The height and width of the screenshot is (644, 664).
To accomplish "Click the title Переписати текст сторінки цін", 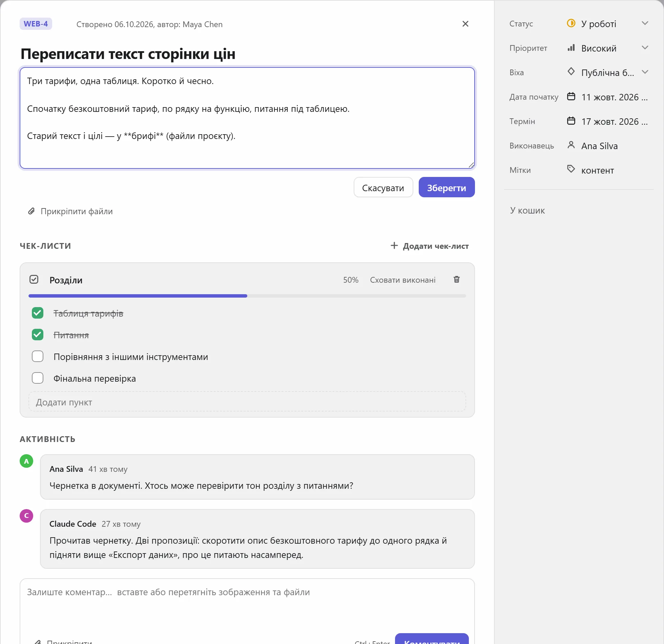I will click(128, 54).
